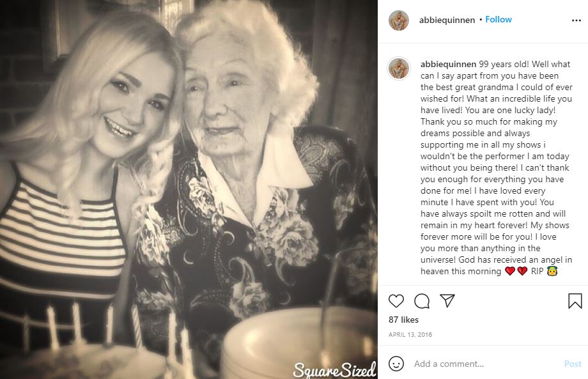Open post date April 13, 2016
The width and height of the screenshot is (588, 379).
coord(410,334)
